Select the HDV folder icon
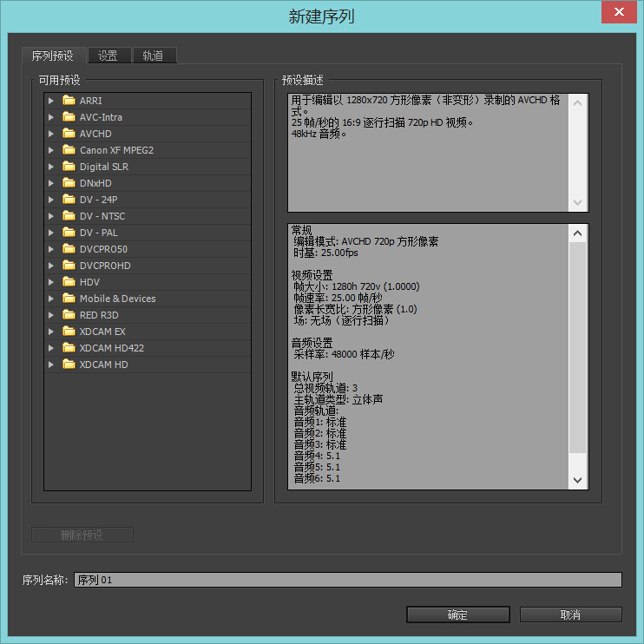644x644 pixels. pyautogui.click(x=69, y=282)
